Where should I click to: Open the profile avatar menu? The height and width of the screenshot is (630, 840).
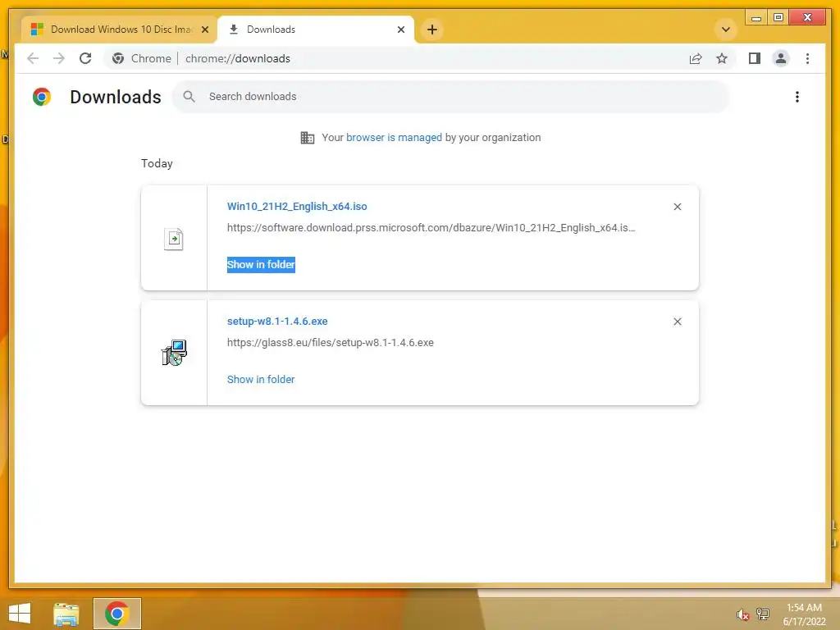pos(781,58)
